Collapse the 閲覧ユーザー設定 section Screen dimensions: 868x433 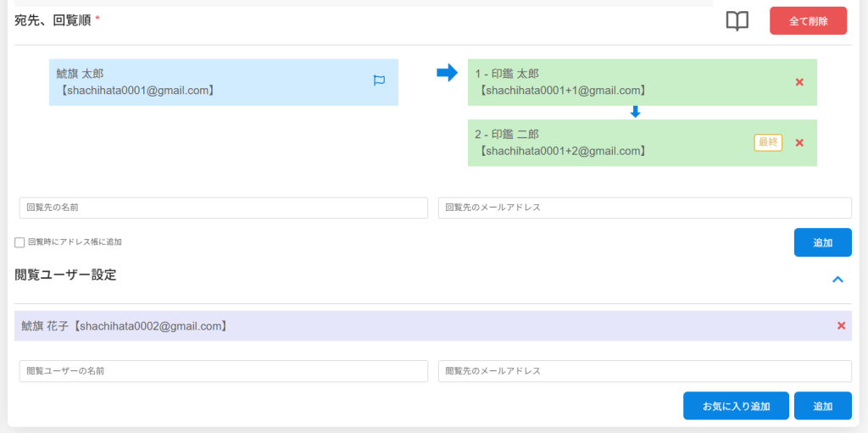[x=837, y=279]
